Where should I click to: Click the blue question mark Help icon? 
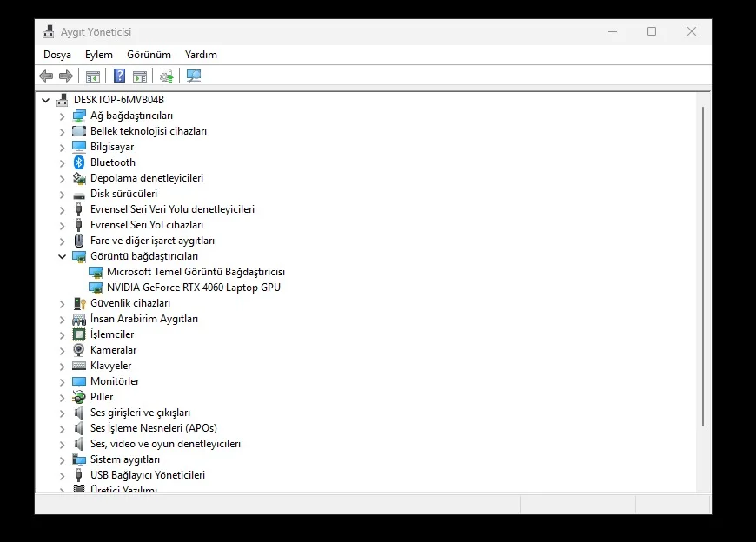119,76
